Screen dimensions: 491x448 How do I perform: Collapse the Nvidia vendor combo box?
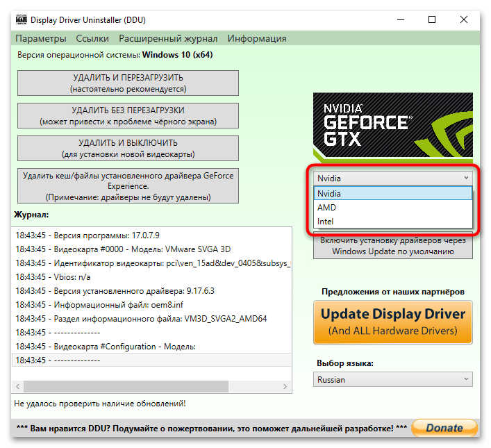click(x=393, y=179)
